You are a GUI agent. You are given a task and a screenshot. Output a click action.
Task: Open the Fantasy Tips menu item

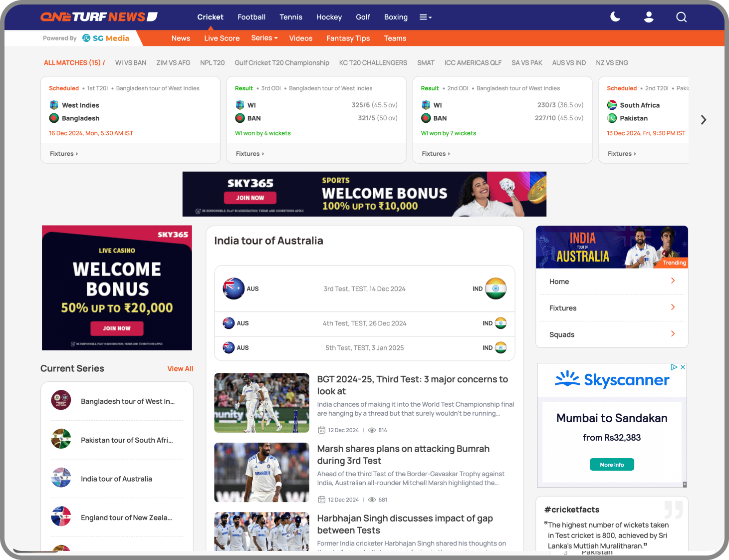(x=348, y=38)
